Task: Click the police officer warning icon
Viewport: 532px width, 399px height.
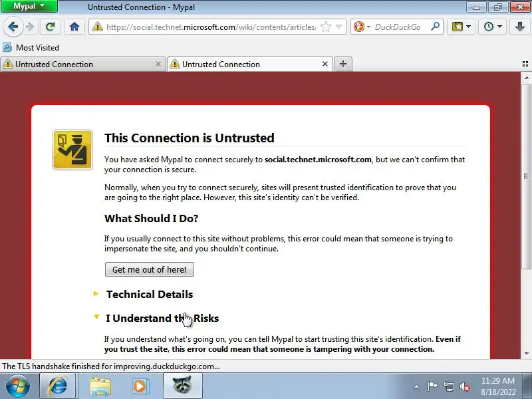Action: pos(72,150)
